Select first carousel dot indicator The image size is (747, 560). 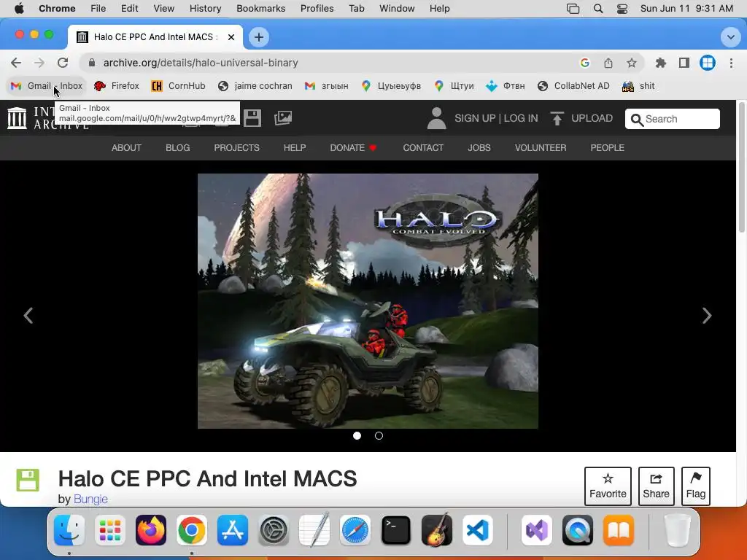[x=357, y=436]
